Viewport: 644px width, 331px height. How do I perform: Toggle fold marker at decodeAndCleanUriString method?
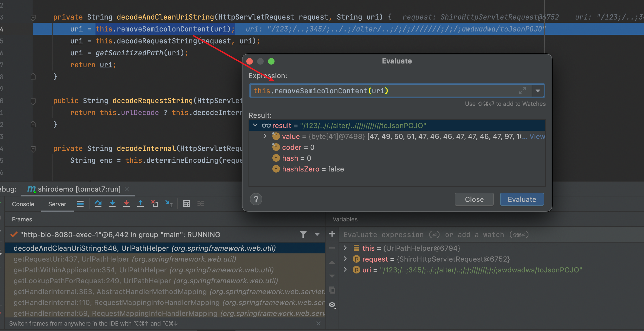tap(33, 17)
